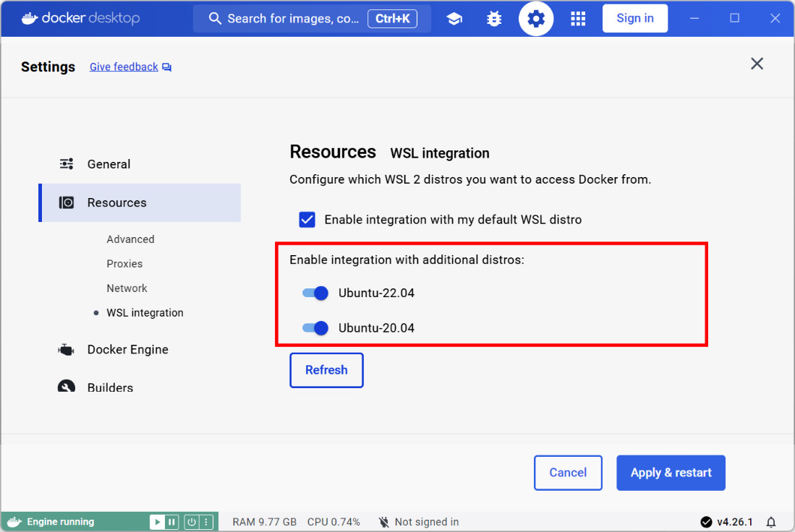Image resolution: width=795 pixels, height=532 pixels.
Task: Click the v4.26.1 version label
Action: 735,522
